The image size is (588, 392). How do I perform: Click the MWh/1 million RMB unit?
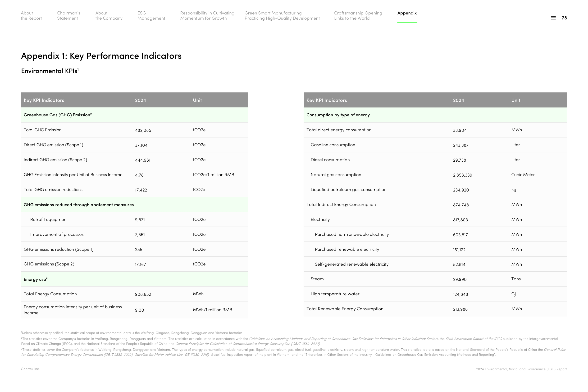coord(212,310)
